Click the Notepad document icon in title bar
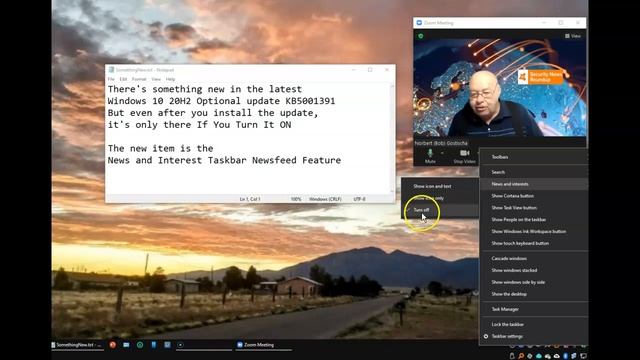640x360 pixels. point(111,70)
